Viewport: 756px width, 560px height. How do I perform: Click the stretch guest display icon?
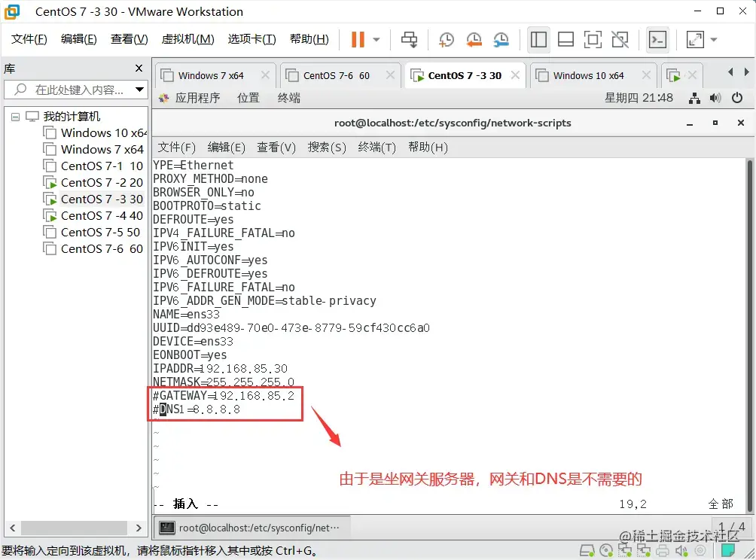(x=695, y=40)
